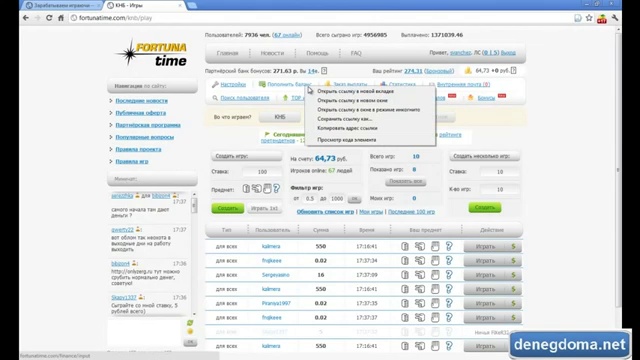This screenshot has width=640, height=360.
Task: Open the 'Помощь' site menu item
Action: tap(317, 53)
